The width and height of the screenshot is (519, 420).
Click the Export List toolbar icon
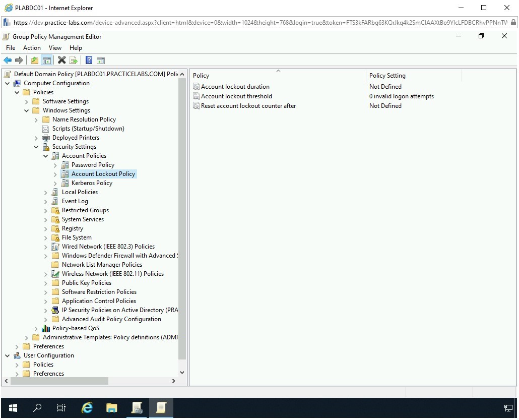(74, 61)
